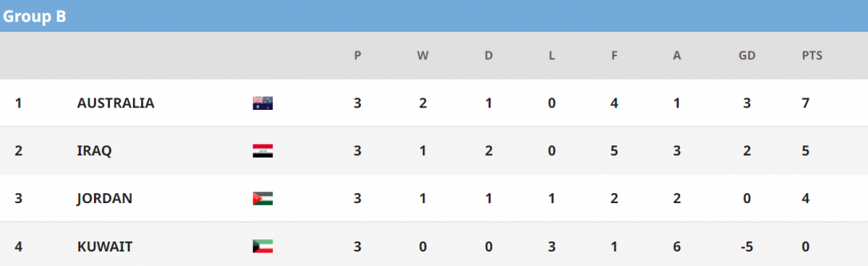Click Australia's points value 7
The image size is (868, 266).
[x=805, y=103]
